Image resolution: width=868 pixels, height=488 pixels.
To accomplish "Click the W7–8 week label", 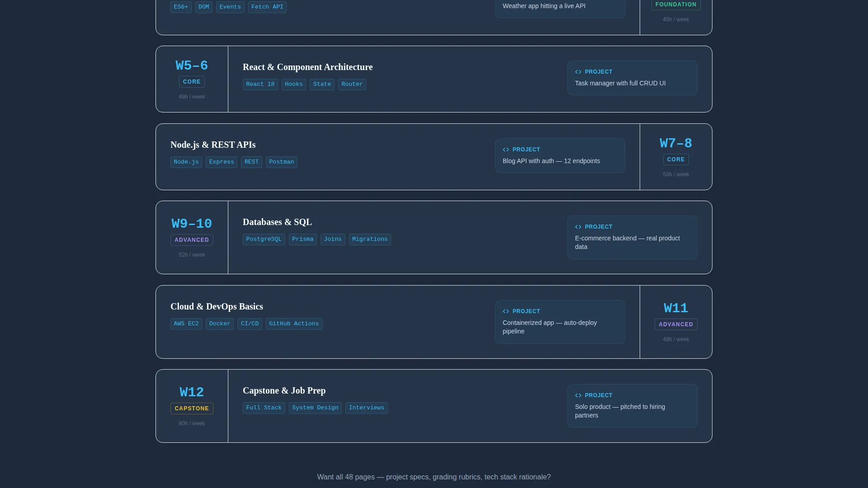I will click(676, 144).
